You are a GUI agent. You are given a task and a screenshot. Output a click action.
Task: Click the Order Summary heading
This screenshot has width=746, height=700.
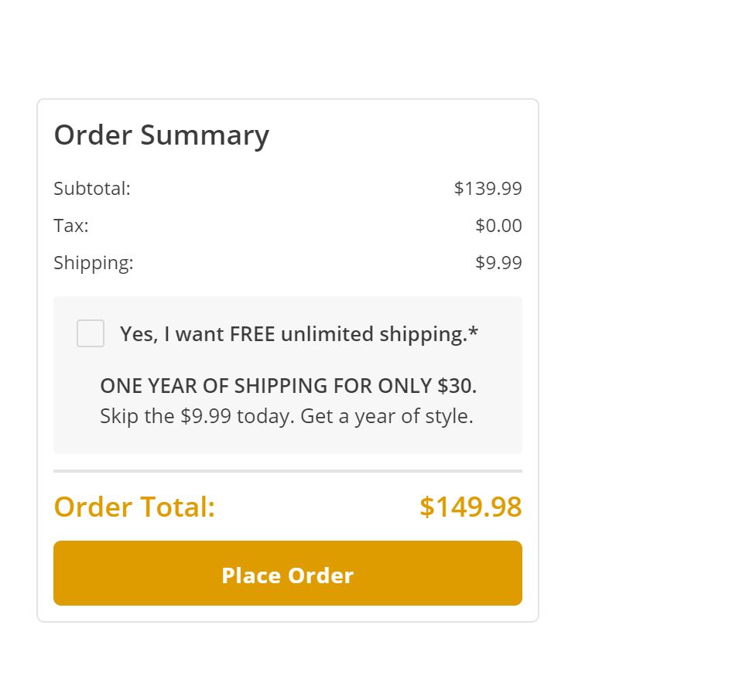(x=161, y=135)
